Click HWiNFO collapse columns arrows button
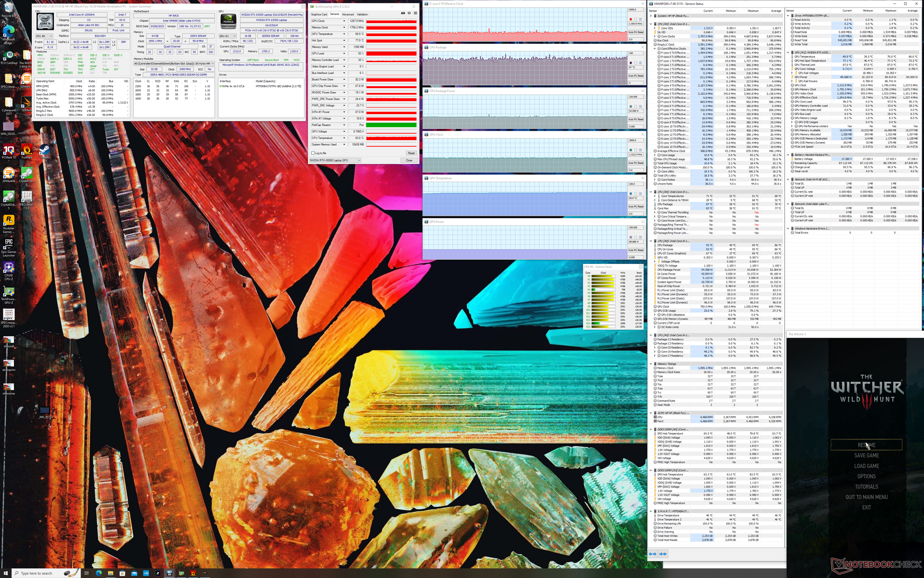Viewport: 924px width, 578px height. click(663, 554)
